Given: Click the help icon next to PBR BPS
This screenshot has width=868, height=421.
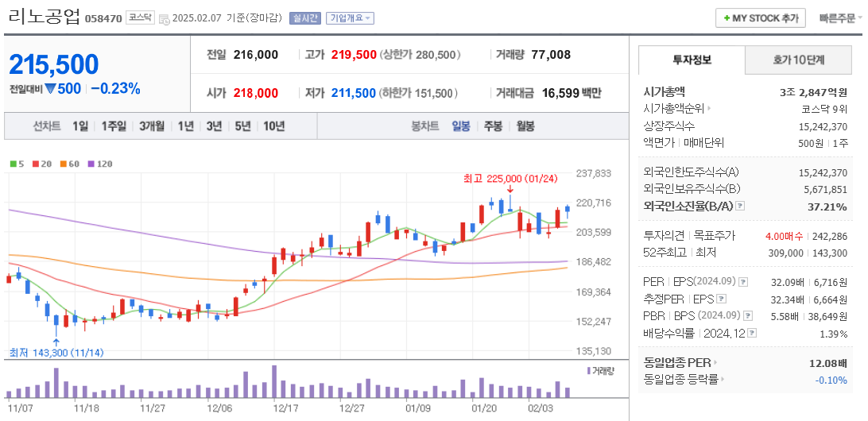Looking at the screenshot, I should [748, 316].
